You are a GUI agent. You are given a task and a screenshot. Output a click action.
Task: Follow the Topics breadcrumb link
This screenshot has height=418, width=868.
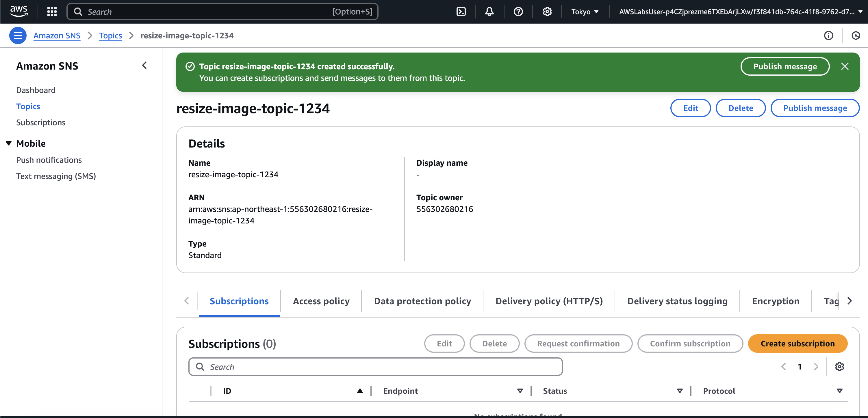point(110,35)
